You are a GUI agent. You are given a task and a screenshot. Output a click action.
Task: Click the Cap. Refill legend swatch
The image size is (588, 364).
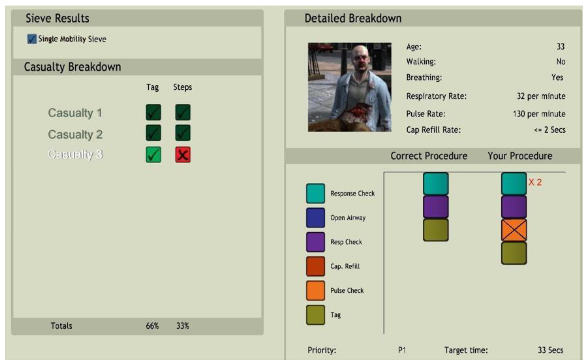315,266
